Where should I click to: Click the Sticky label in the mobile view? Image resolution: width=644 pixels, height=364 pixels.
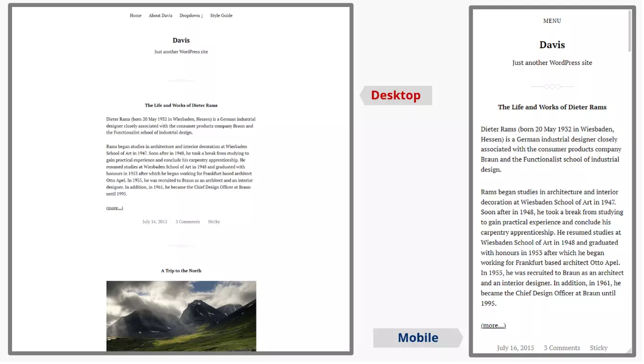pos(599,348)
